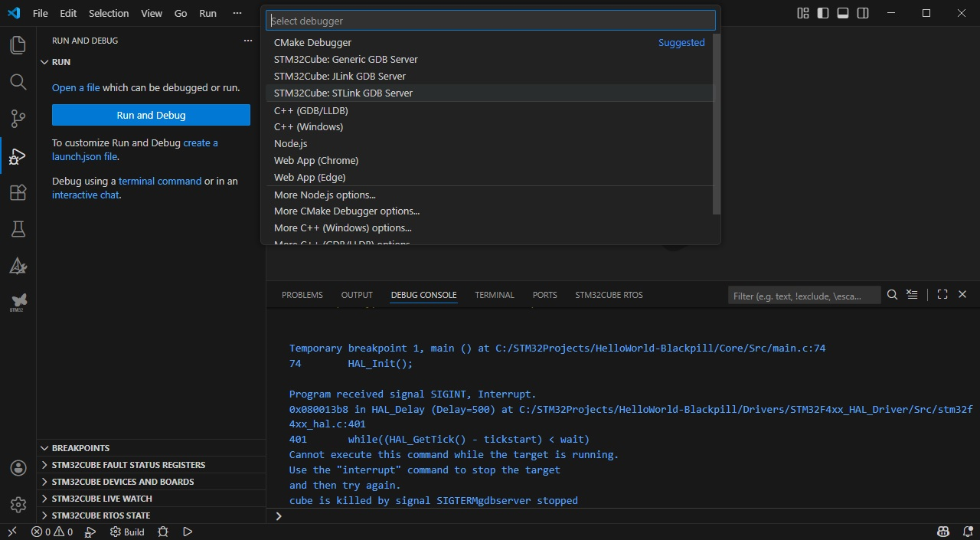Click the debug console filter field
Screen dimensions: 980x540
pyautogui.click(x=803, y=295)
